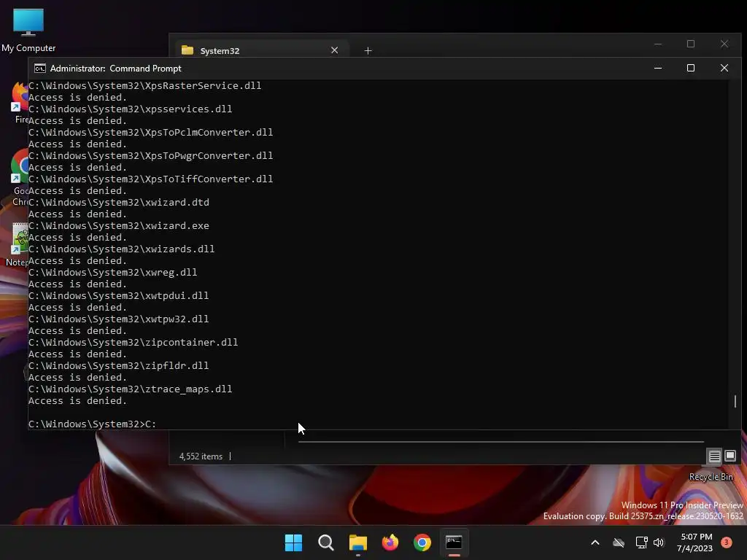
Task: Switch File Explorer to large thumbnails view
Action: click(730, 456)
